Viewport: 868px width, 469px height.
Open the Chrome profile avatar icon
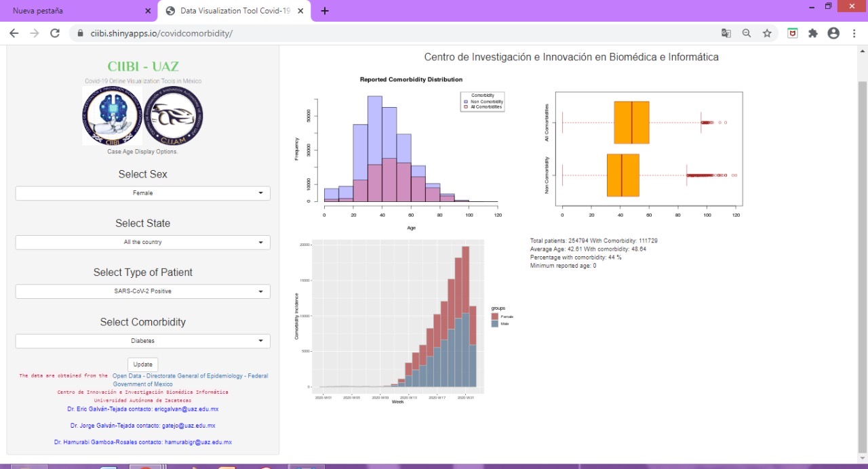(x=833, y=33)
